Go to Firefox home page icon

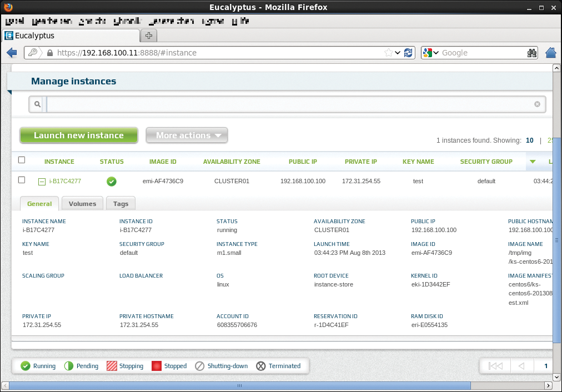pyautogui.click(x=551, y=53)
